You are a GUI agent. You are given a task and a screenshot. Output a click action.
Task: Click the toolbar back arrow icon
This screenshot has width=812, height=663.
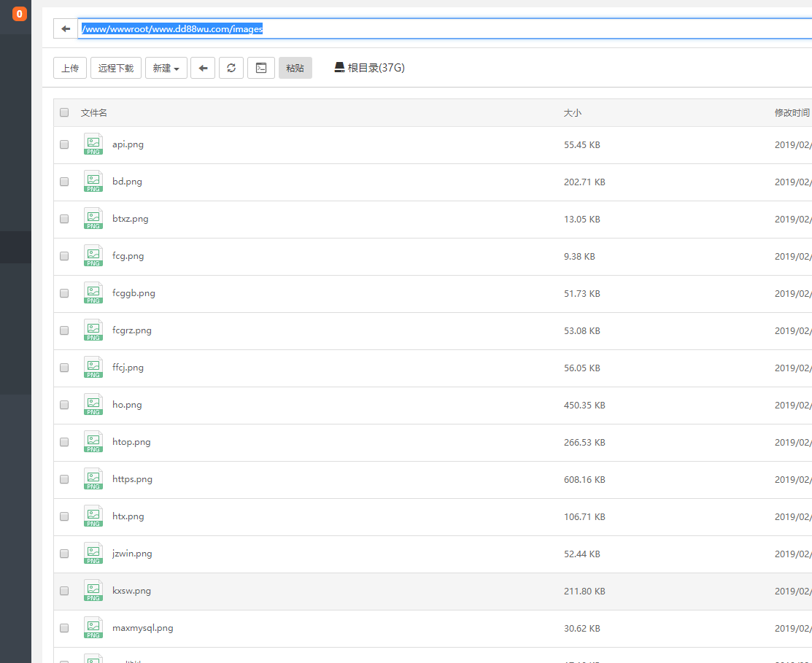click(x=203, y=68)
